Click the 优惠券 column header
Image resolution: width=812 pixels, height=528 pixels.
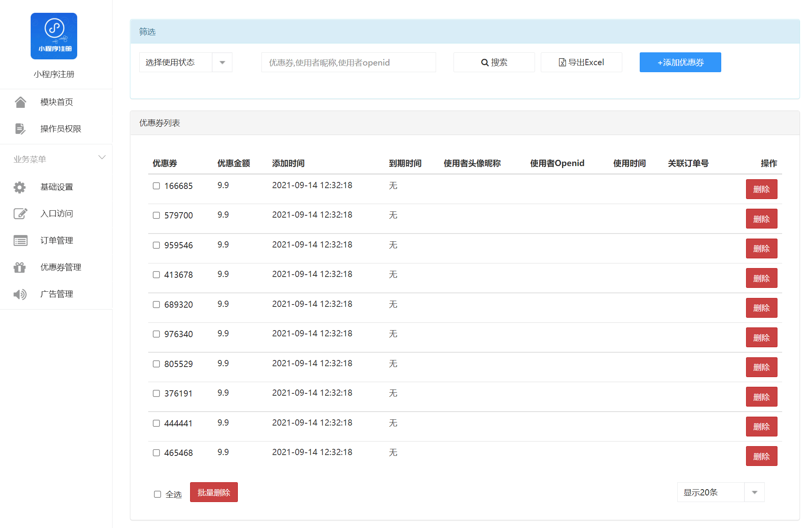coord(165,163)
